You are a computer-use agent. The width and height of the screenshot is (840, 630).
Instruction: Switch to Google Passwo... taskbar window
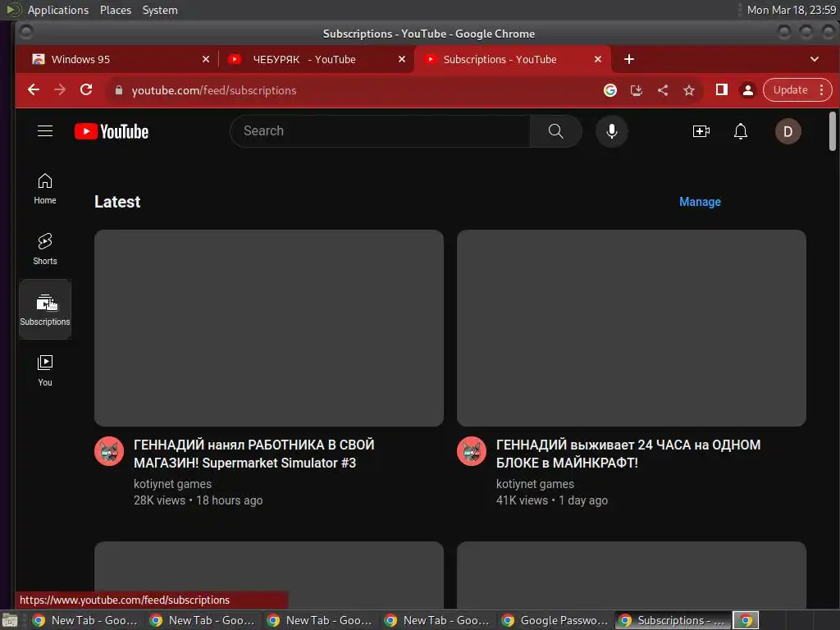(x=555, y=620)
